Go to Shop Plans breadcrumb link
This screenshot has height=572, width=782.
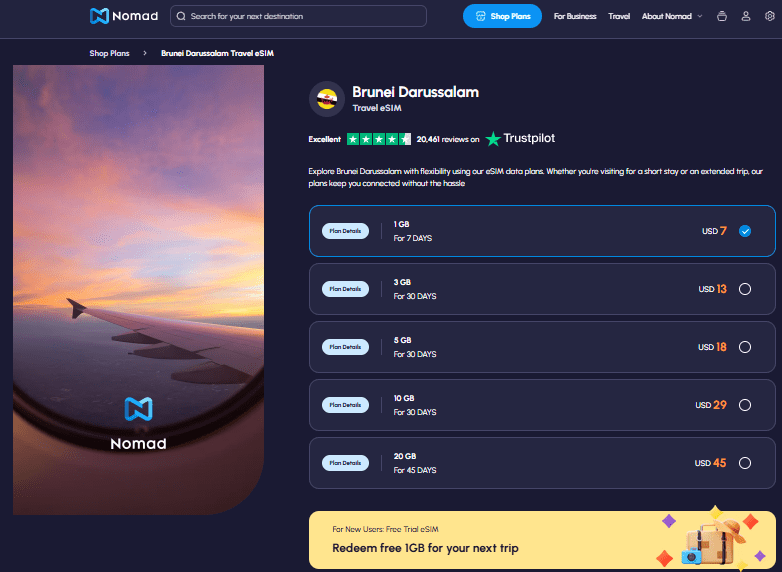tap(109, 53)
